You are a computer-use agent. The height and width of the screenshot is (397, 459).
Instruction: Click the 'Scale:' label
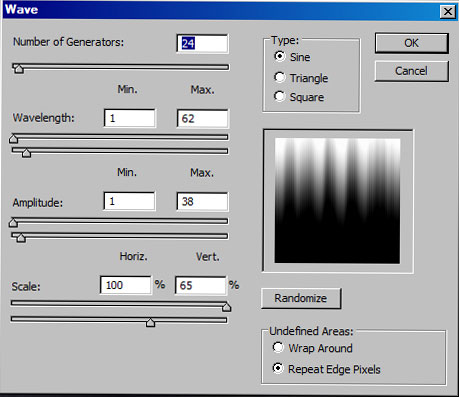[x=26, y=287]
